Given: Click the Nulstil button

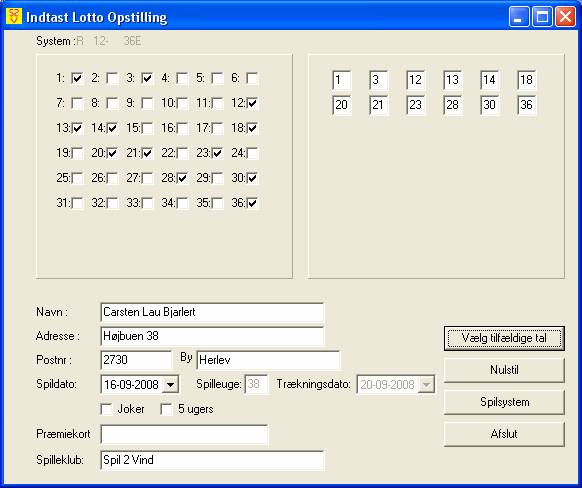Looking at the screenshot, I should 504,370.
